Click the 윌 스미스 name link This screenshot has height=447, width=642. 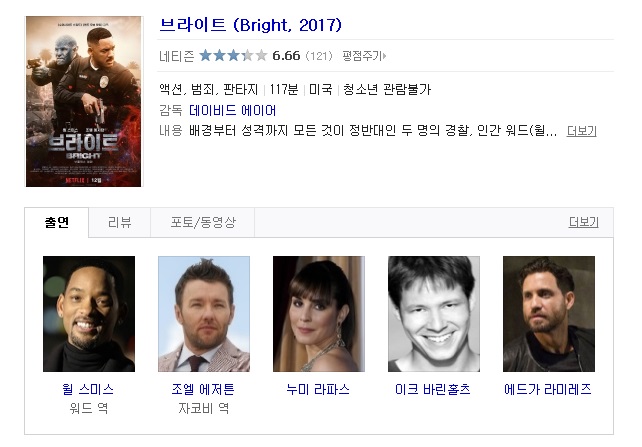tap(88, 389)
